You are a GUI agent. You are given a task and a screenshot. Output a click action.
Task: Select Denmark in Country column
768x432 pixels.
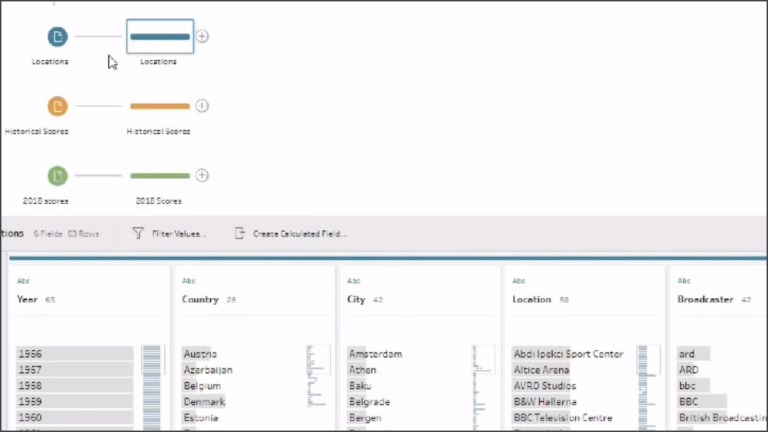[x=204, y=402]
